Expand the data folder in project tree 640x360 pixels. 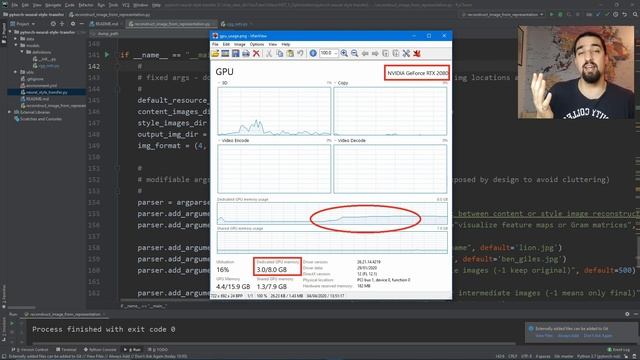pos(16,39)
